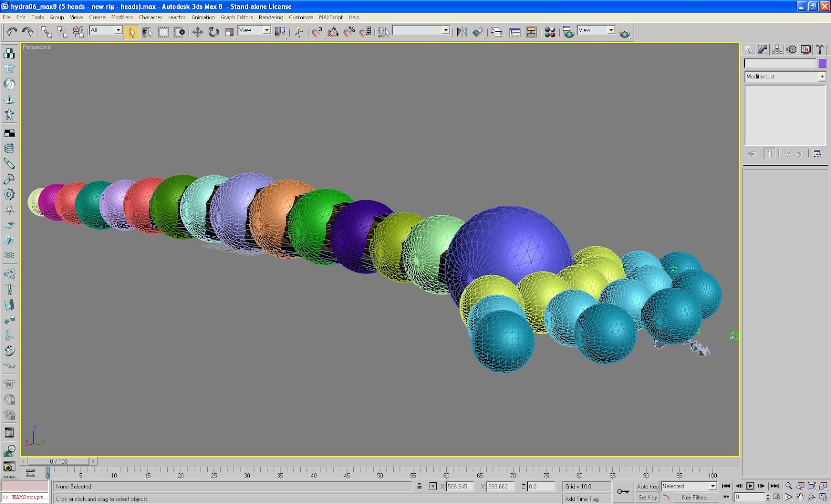
Task: Activate the Select and Rotate tool
Action: [x=213, y=32]
